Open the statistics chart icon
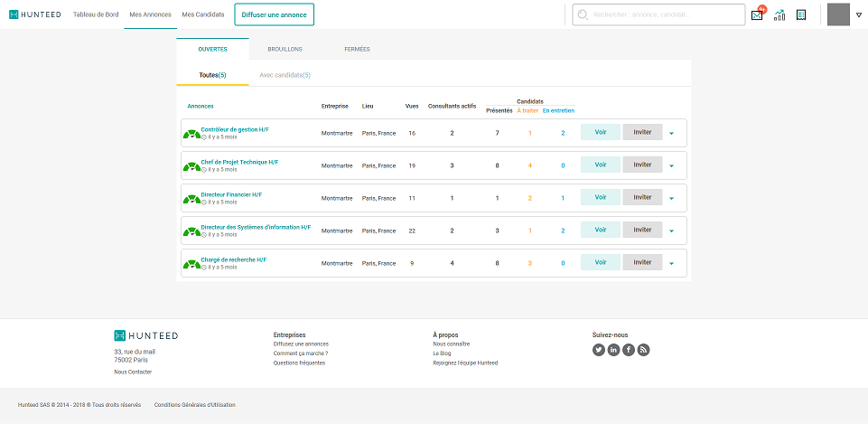This screenshot has width=868, height=424. coord(779,15)
